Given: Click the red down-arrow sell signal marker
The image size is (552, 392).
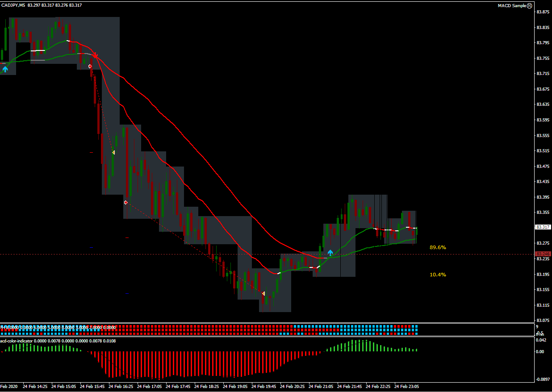Looking at the screenshot, I should (95, 56).
